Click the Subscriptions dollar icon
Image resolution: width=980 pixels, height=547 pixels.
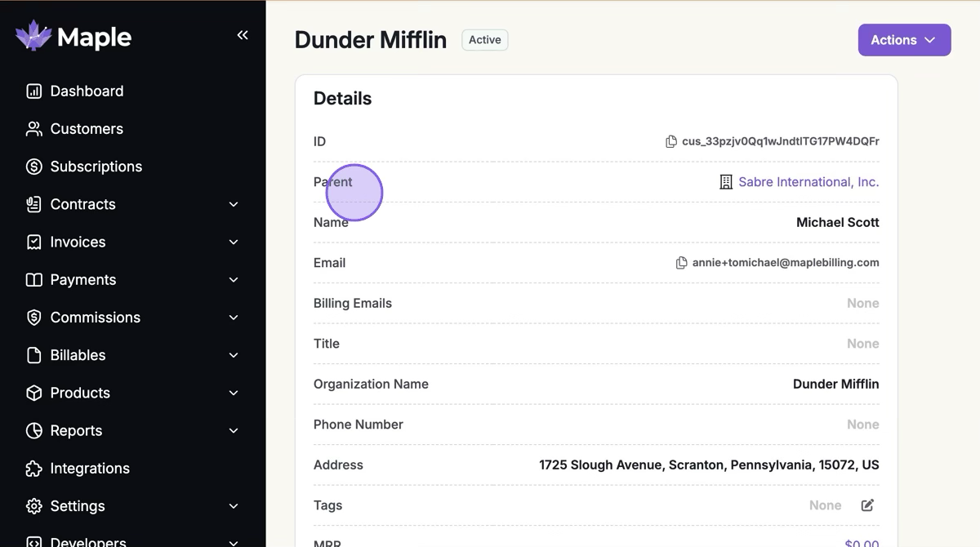click(33, 167)
